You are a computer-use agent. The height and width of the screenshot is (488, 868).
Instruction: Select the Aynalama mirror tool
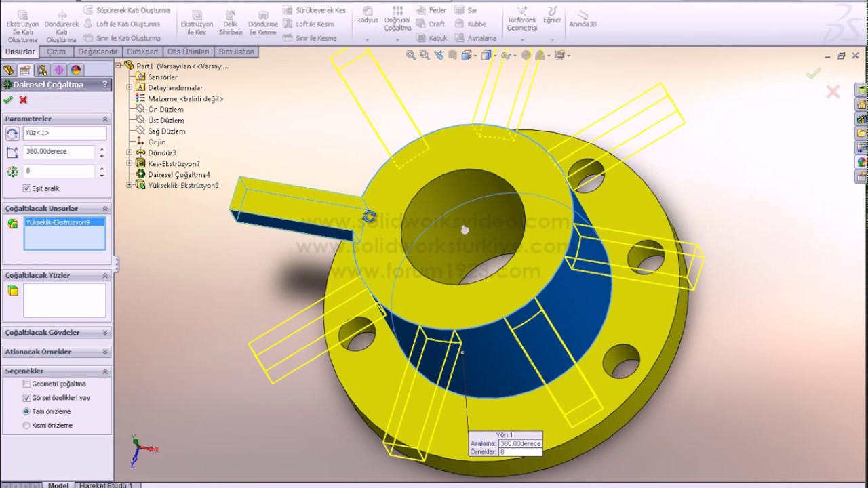point(476,38)
